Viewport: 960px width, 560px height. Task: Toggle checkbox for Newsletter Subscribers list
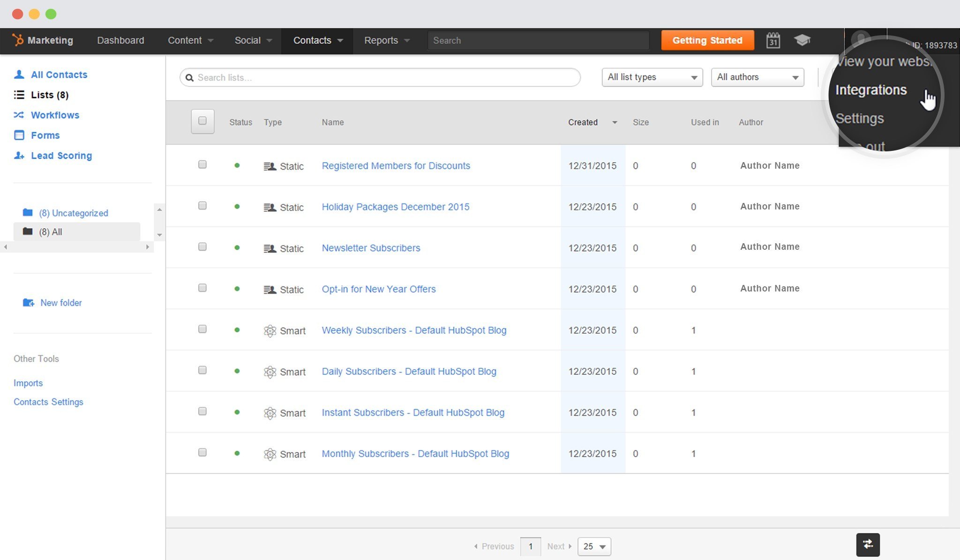point(203,246)
